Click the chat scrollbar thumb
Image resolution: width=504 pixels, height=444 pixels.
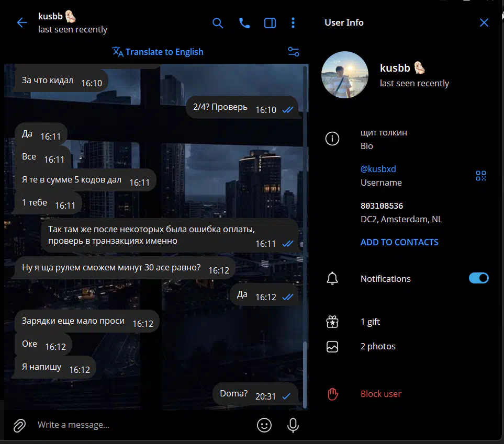305,374
